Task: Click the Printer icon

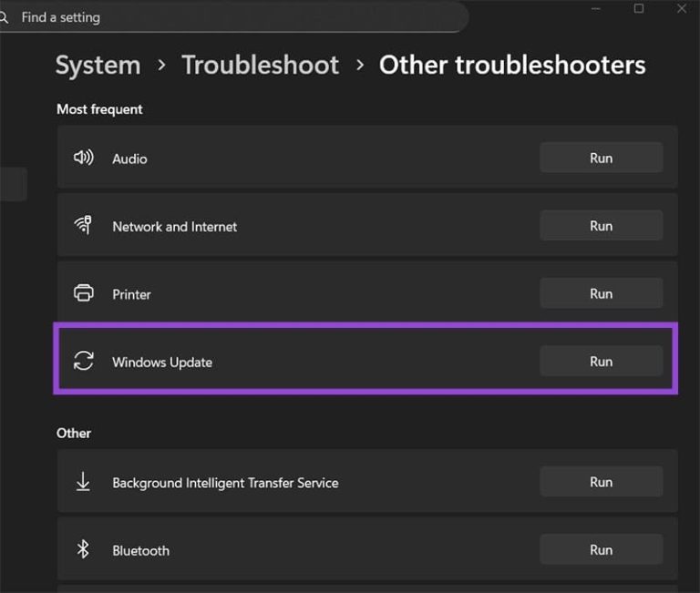Action: 84,293
